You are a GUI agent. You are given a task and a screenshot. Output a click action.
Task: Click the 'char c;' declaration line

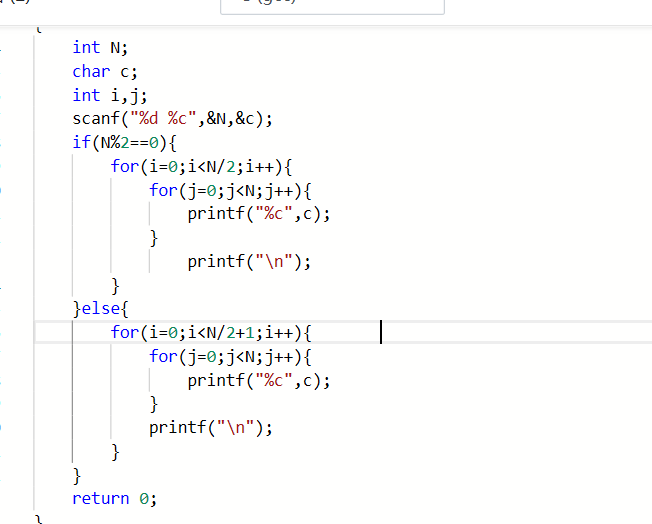(105, 72)
